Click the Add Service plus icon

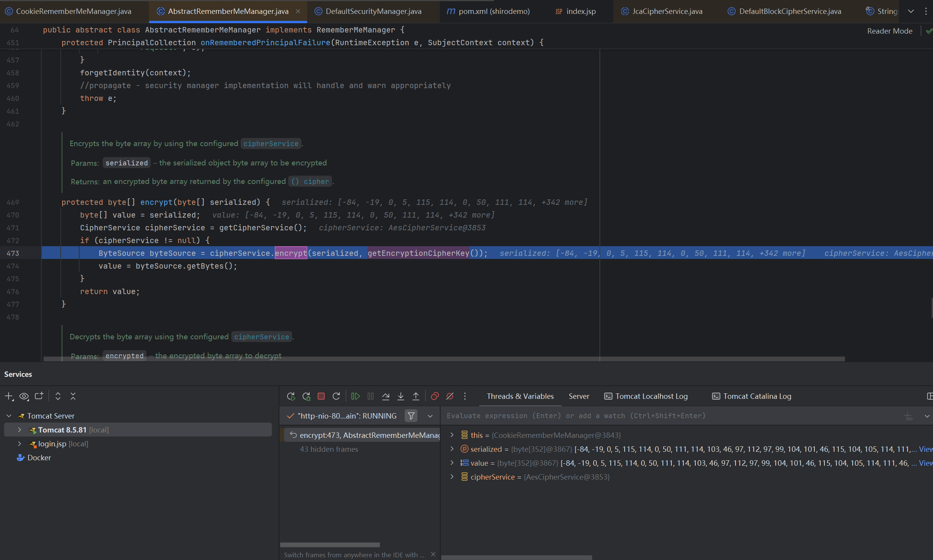coord(9,396)
